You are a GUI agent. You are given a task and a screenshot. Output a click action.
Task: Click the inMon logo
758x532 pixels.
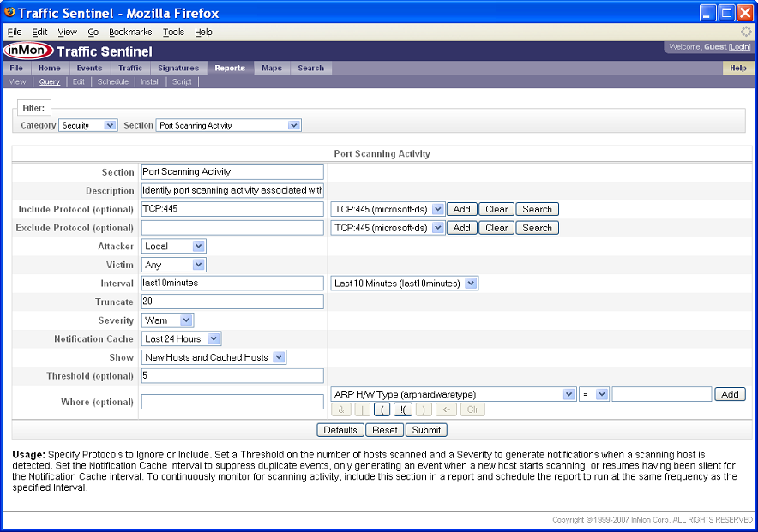pos(28,51)
